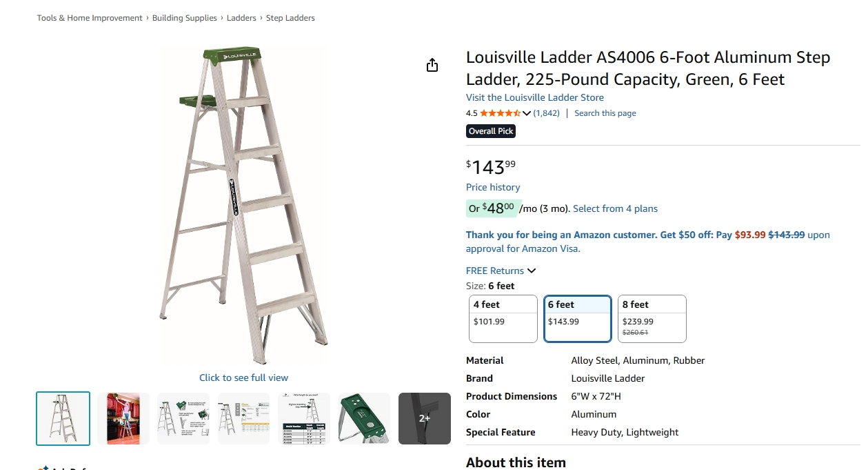
Task: Expand the FREE Returns dropdown
Action: (x=501, y=271)
